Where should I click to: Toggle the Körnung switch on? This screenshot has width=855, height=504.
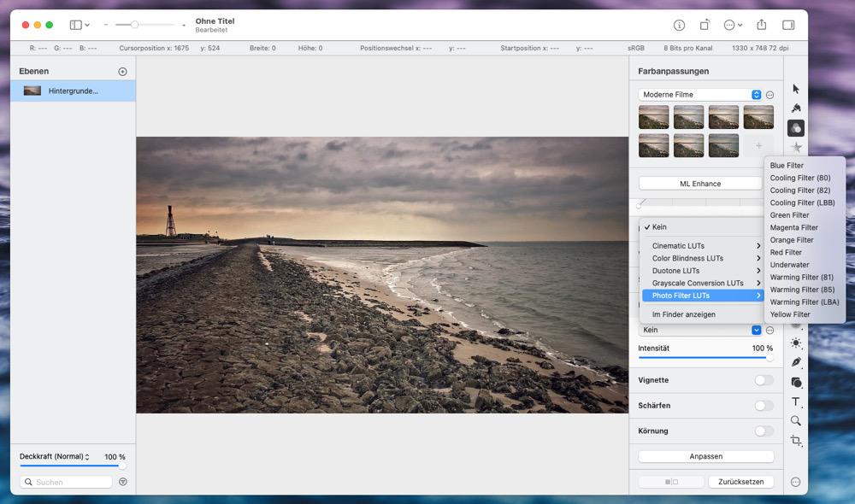point(764,431)
